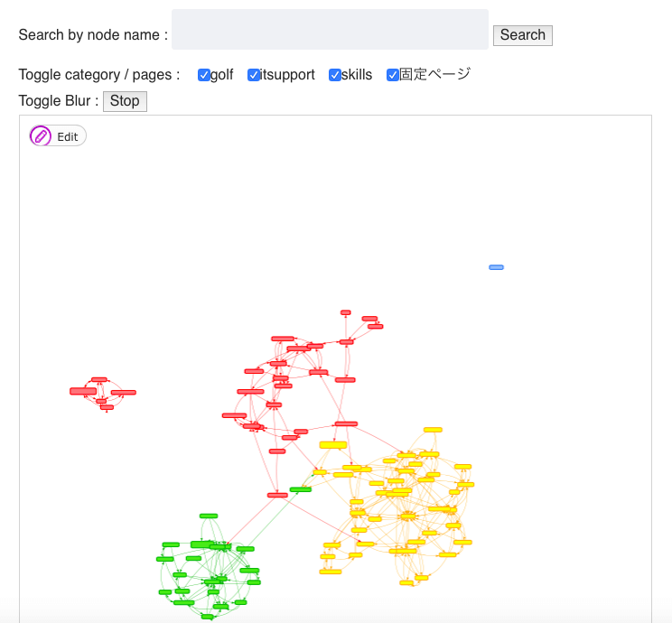Select large red node in left isolated cluster
The image size is (672, 623).
coord(83,391)
